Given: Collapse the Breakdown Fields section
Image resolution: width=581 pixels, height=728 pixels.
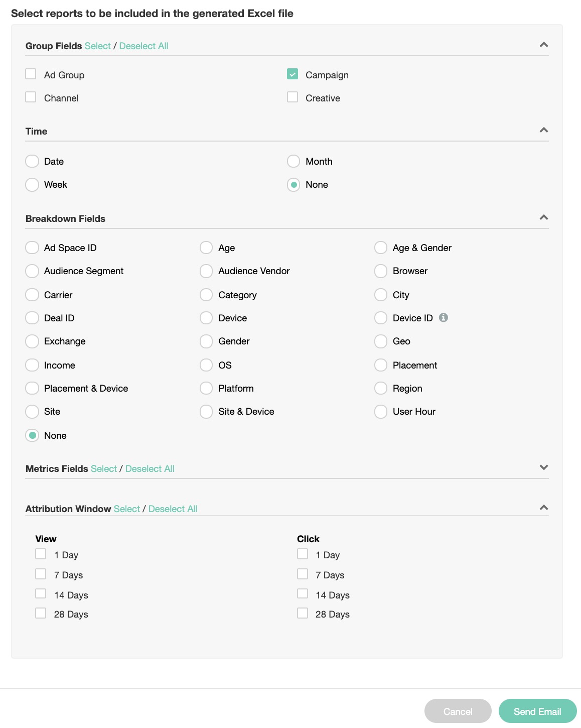Looking at the screenshot, I should (543, 217).
